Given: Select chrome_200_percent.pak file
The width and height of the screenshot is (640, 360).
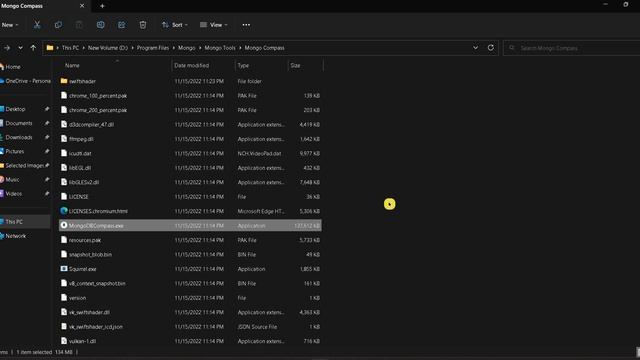Looking at the screenshot, I should 190,110.
